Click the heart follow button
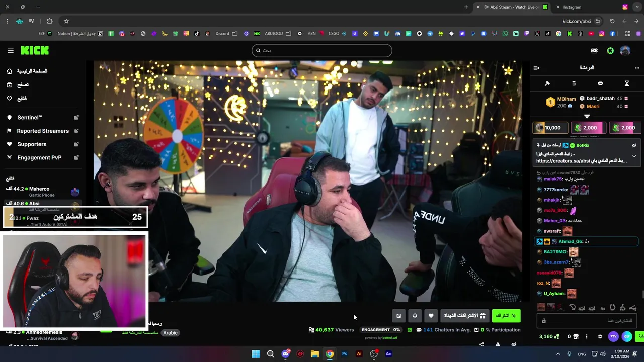The width and height of the screenshot is (644, 362). pos(431,316)
